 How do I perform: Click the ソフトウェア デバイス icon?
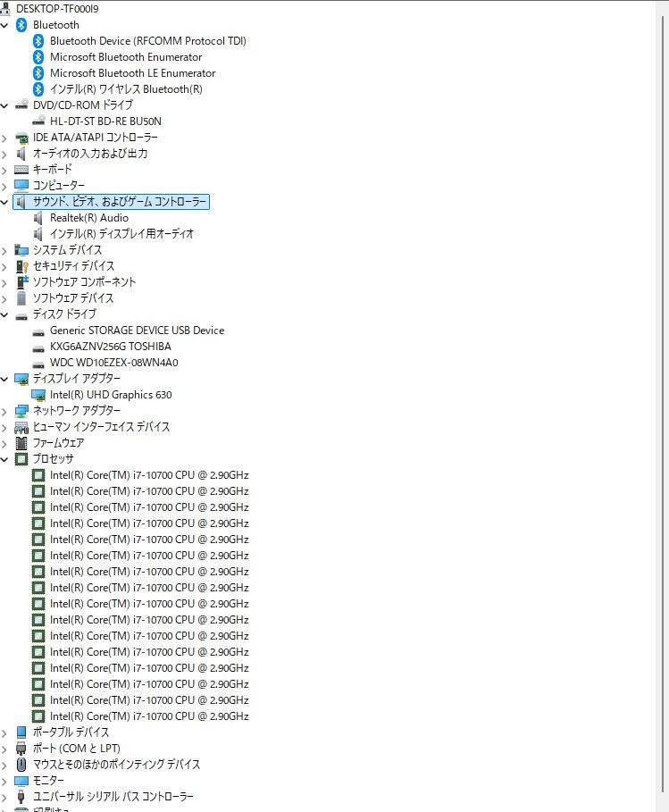click(x=21, y=298)
